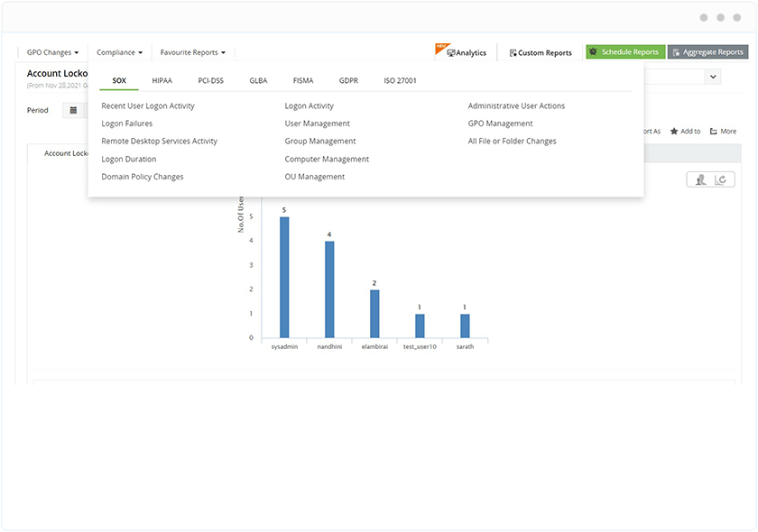Image resolution: width=758 pixels, height=532 pixels.
Task: Open the Analytics section
Action: [467, 52]
